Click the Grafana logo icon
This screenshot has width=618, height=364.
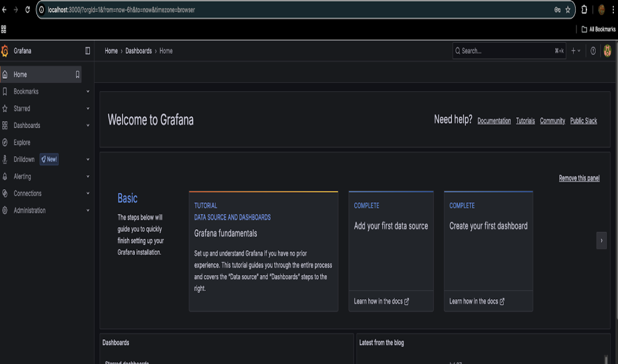pyautogui.click(x=5, y=51)
